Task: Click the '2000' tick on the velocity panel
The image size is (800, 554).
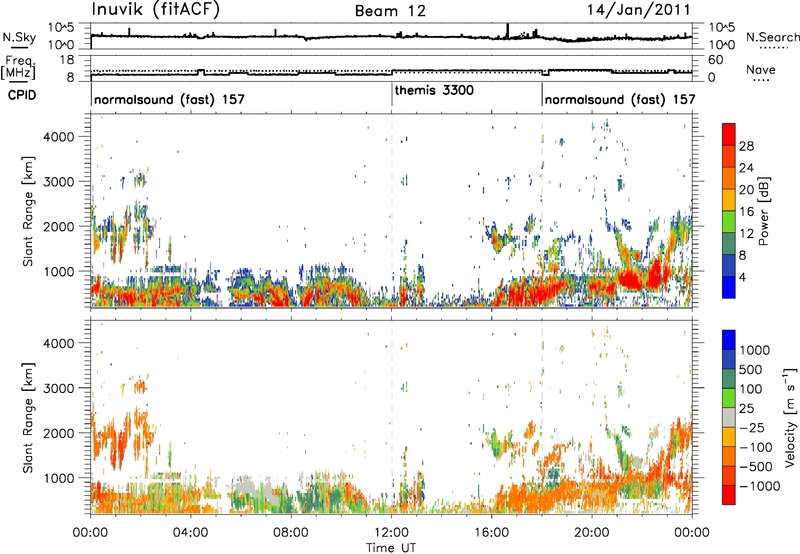Action: 58,433
